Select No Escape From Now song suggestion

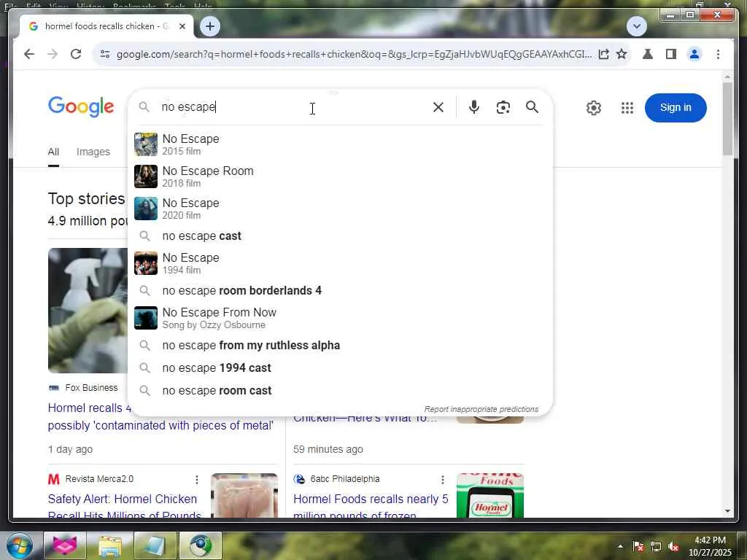[340, 318]
